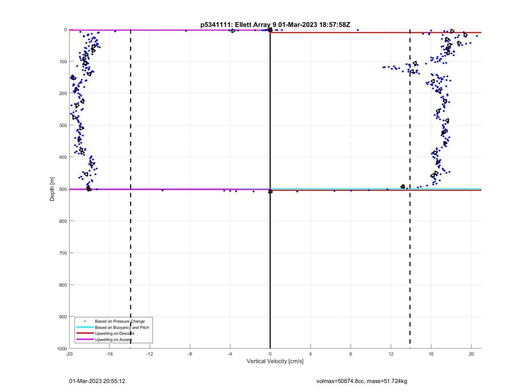Image resolution: width=532 pixels, height=392 pixels.
Task: Click depth axis tick label '600'
Action: pyautogui.click(x=63, y=221)
